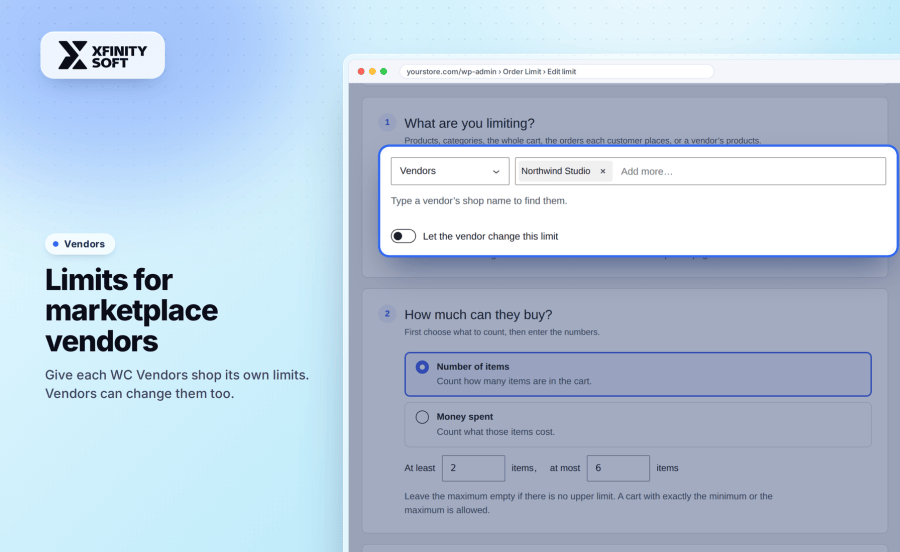Click the step 2 number badge
Viewport: 900px width, 552px height.
click(x=387, y=314)
